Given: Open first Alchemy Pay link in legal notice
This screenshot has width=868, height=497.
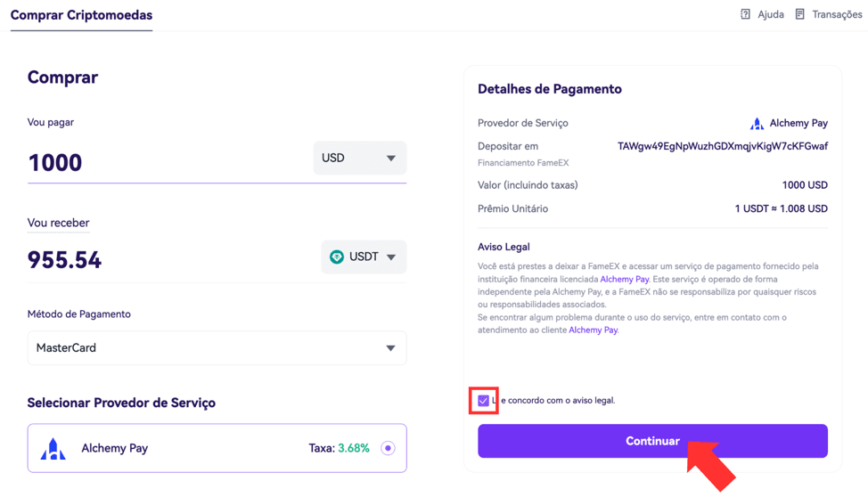Looking at the screenshot, I should coord(625,279).
